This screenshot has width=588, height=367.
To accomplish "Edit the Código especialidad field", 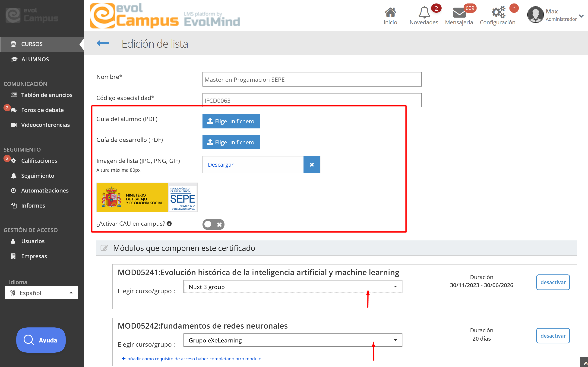I will coord(312,100).
